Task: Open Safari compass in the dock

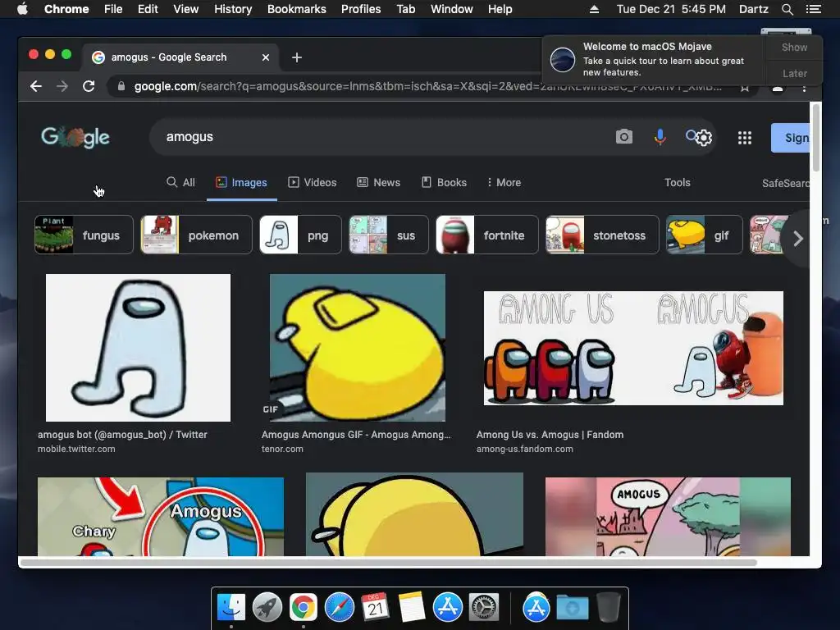Action: point(339,608)
